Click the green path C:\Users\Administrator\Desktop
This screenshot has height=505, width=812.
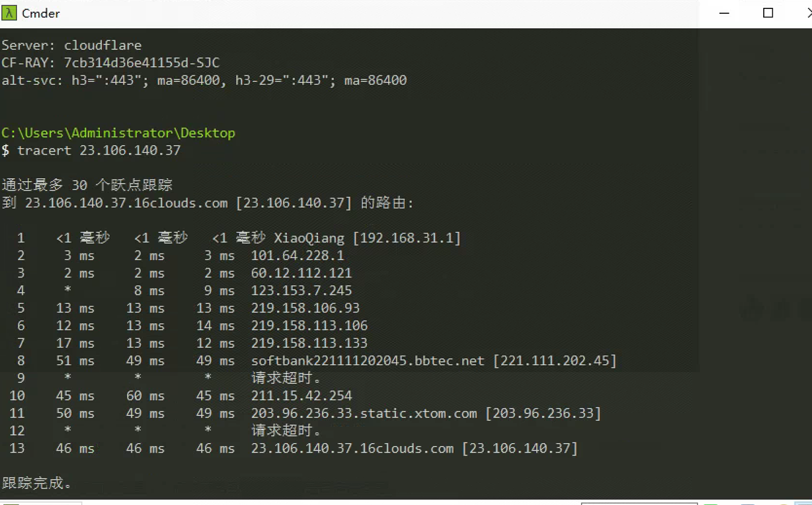(118, 132)
